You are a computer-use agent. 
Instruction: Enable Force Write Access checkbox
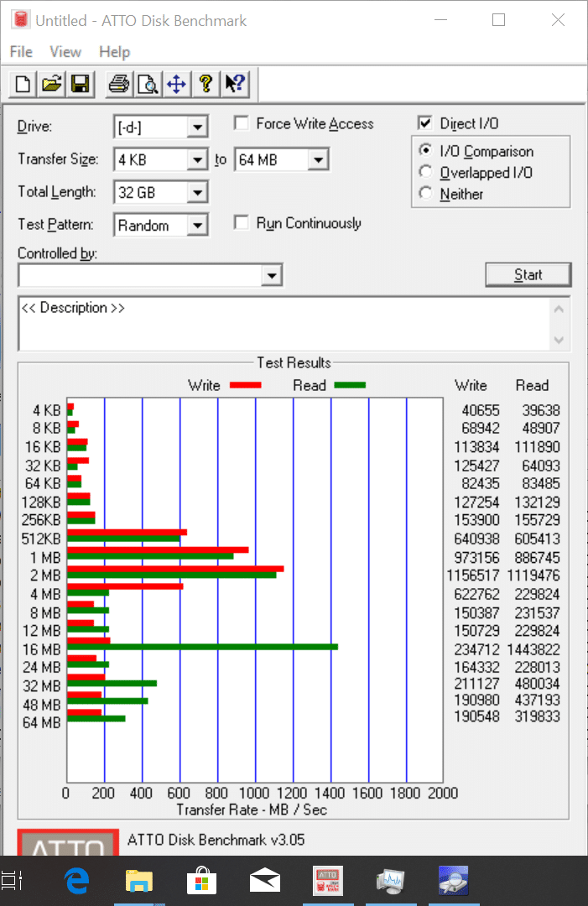(x=242, y=124)
